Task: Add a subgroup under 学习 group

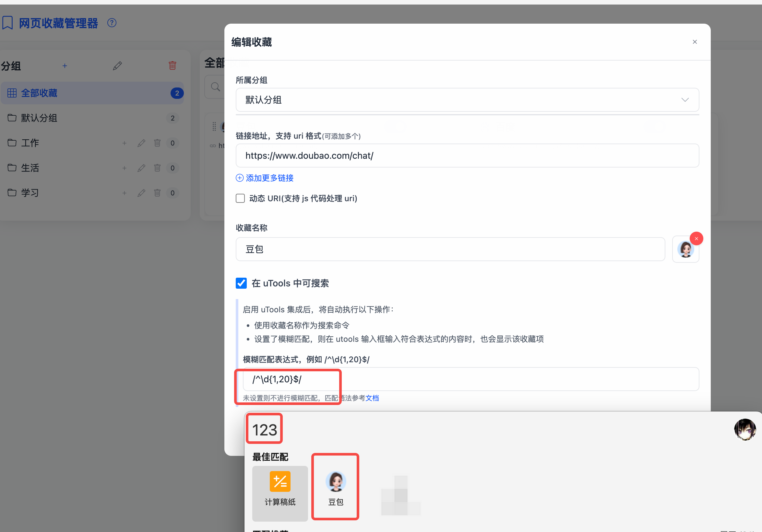Action: click(x=125, y=193)
